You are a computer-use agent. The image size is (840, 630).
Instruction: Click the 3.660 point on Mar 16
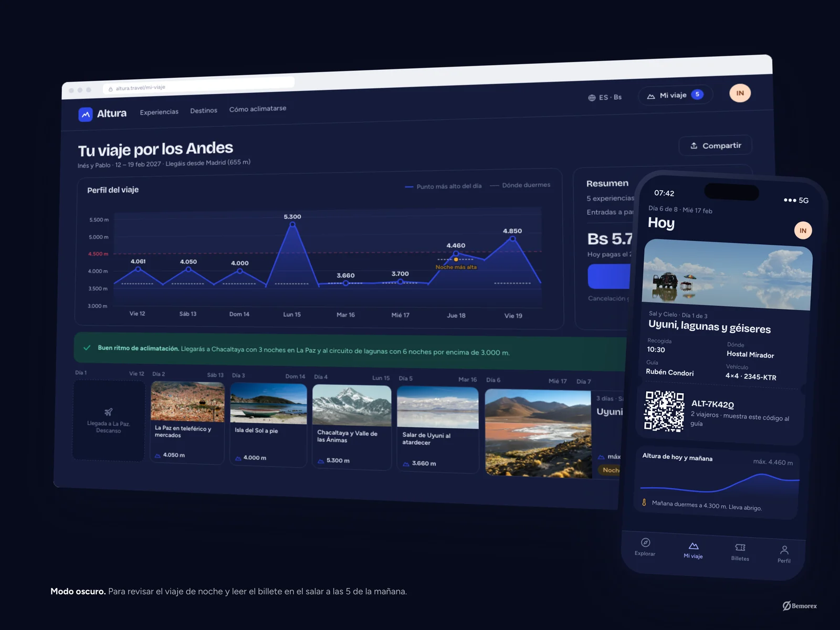(x=345, y=283)
